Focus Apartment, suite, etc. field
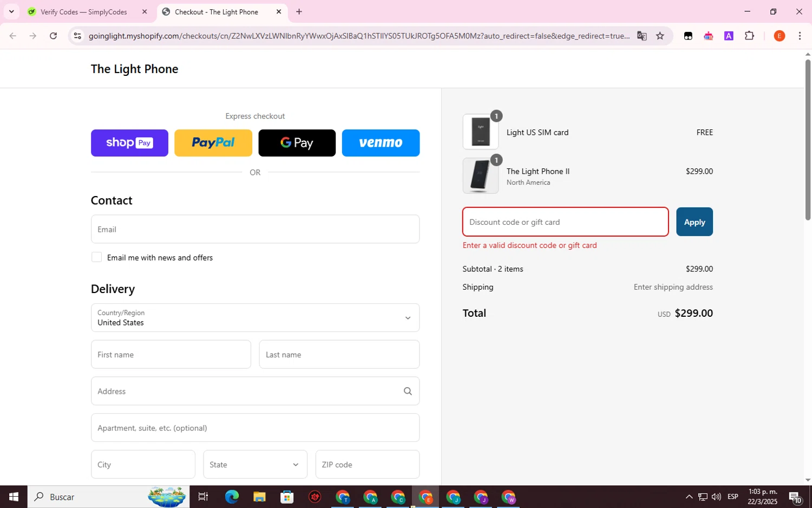812x508 pixels. 255,428
